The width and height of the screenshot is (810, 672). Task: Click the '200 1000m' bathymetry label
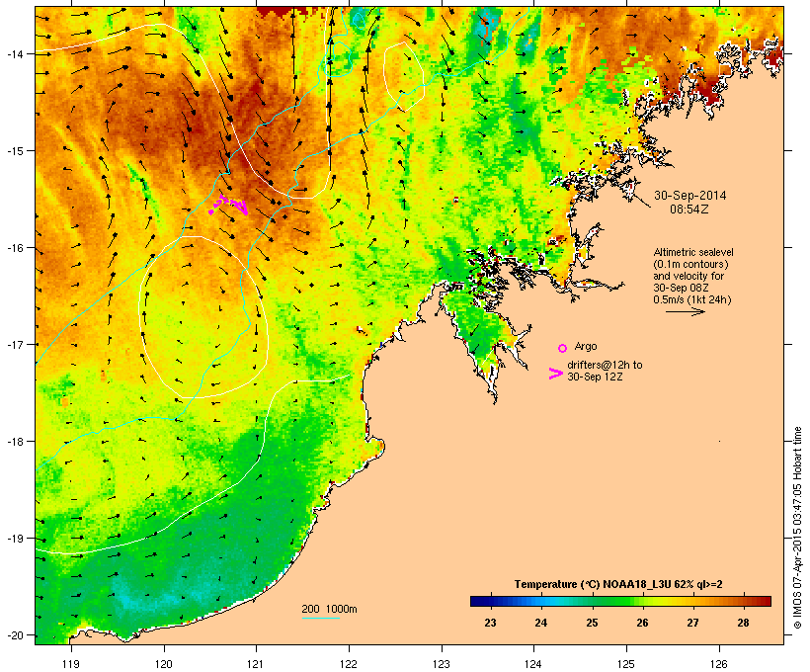[329, 609]
